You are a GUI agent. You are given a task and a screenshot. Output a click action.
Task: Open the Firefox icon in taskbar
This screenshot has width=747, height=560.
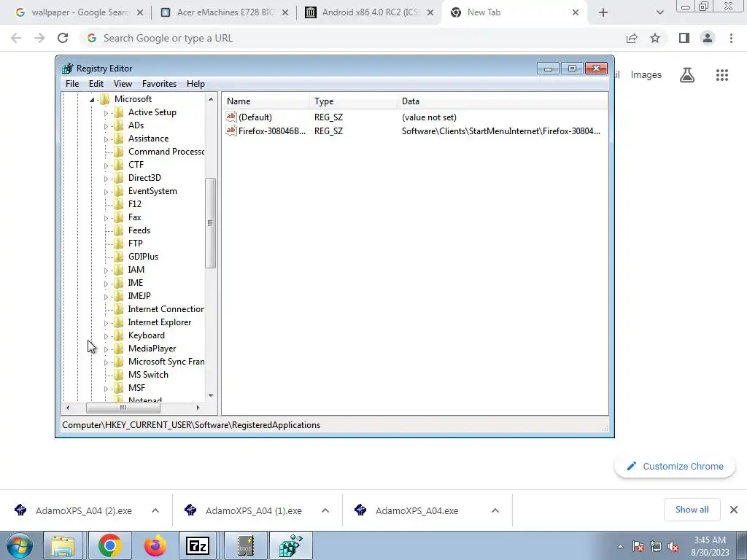(x=155, y=545)
